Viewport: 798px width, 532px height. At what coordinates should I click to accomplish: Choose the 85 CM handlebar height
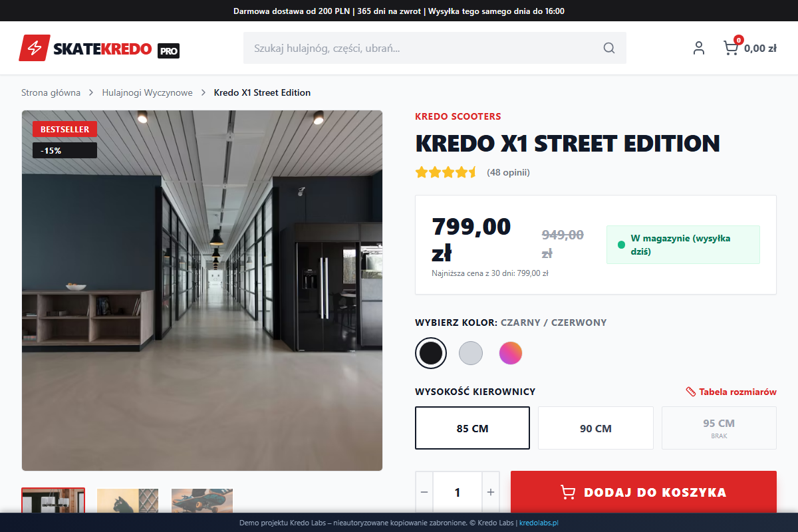click(x=472, y=428)
